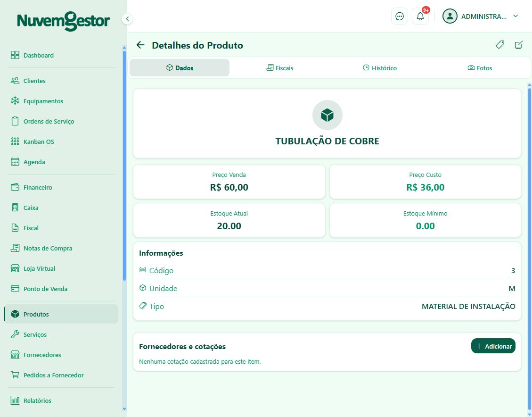
Task: Open Ordens de Serviço menu item
Action: click(x=61, y=121)
